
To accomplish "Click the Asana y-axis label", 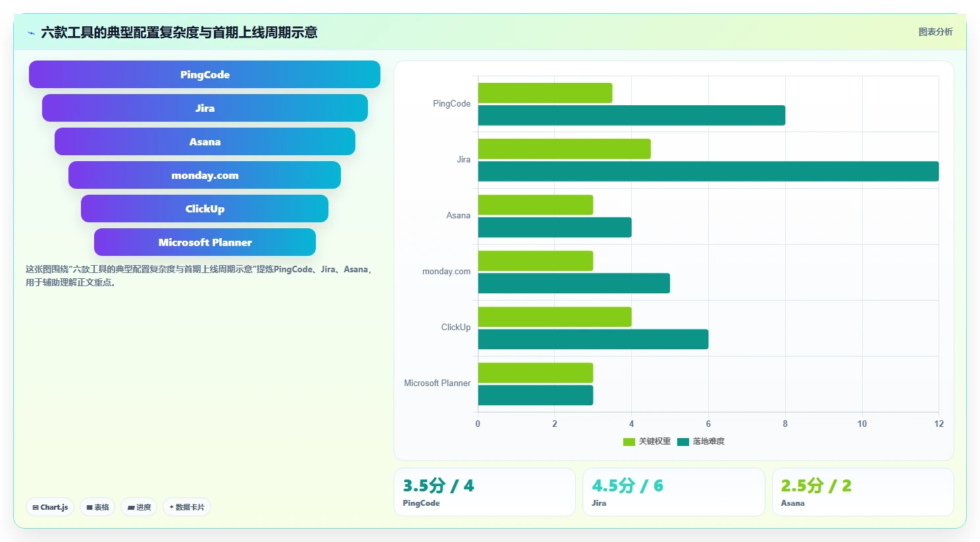I will [458, 216].
